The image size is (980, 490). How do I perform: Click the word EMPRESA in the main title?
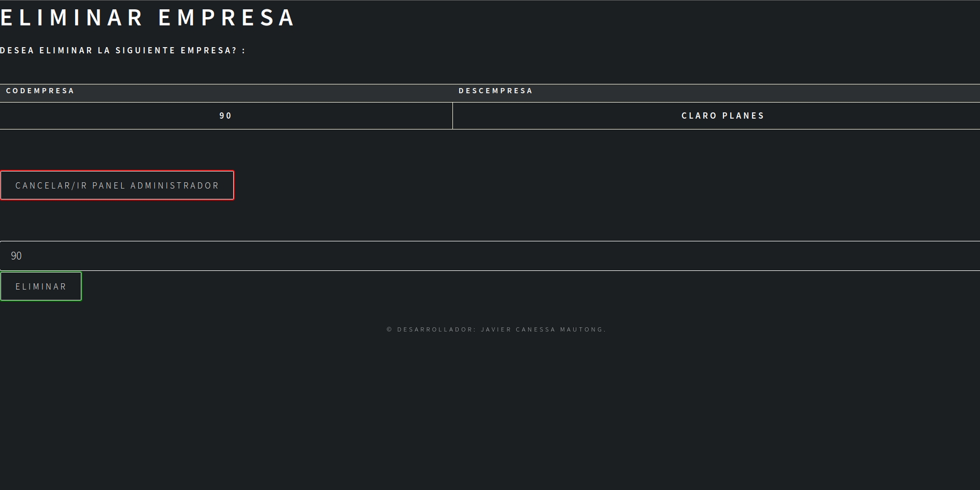point(226,18)
